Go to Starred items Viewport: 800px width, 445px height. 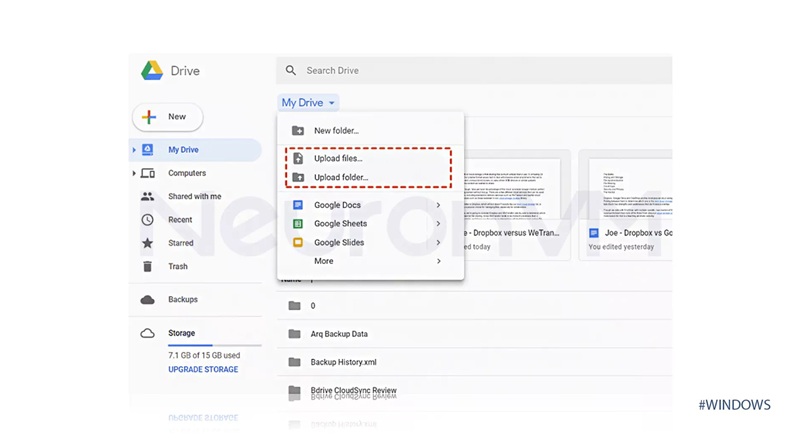tap(195, 243)
